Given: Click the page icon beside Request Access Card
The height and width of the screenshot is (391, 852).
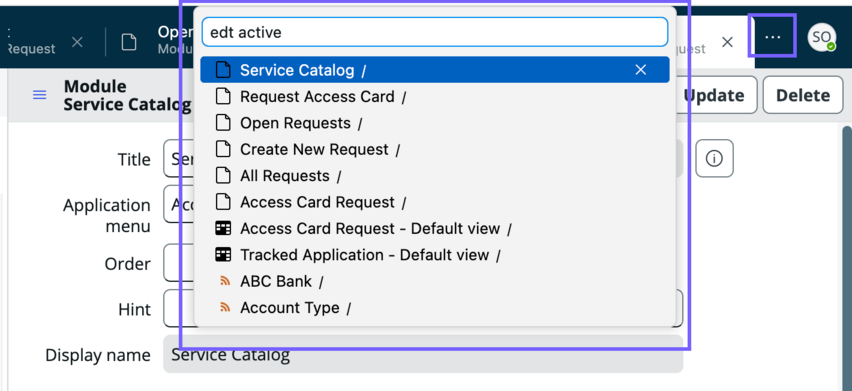Looking at the screenshot, I should [x=223, y=97].
